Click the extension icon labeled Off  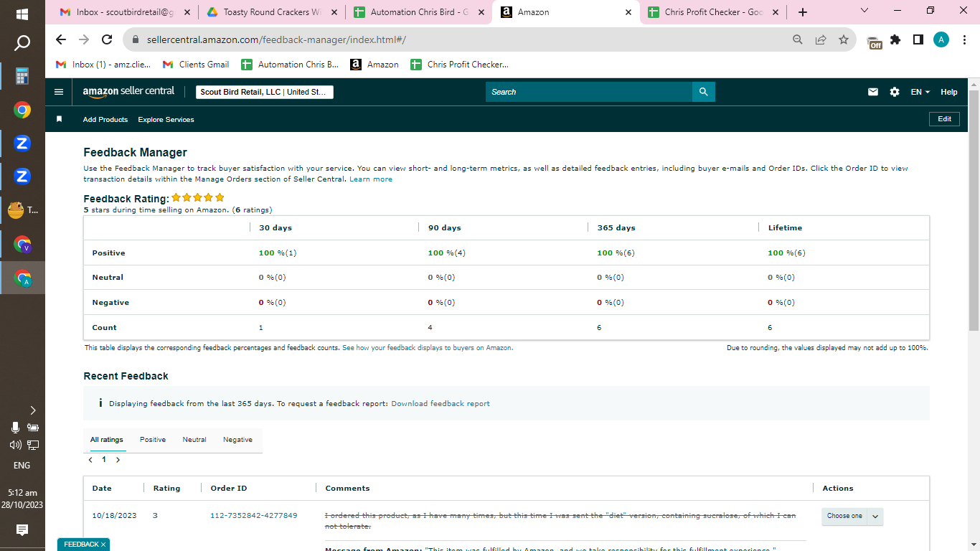[874, 42]
